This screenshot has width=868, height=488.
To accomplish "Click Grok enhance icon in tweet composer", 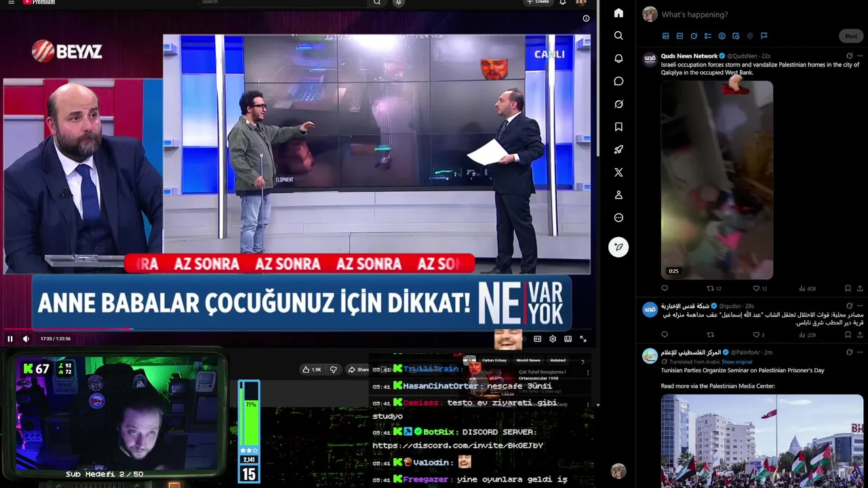I will coord(694,36).
